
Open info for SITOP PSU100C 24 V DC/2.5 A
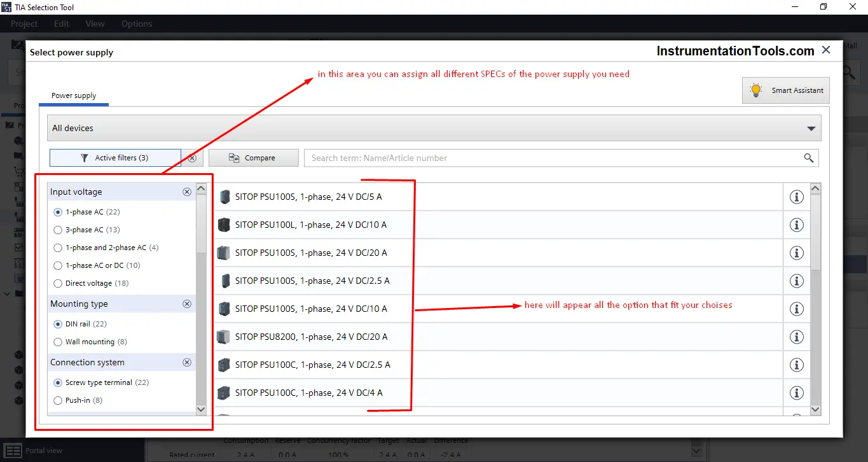[796, 365]
